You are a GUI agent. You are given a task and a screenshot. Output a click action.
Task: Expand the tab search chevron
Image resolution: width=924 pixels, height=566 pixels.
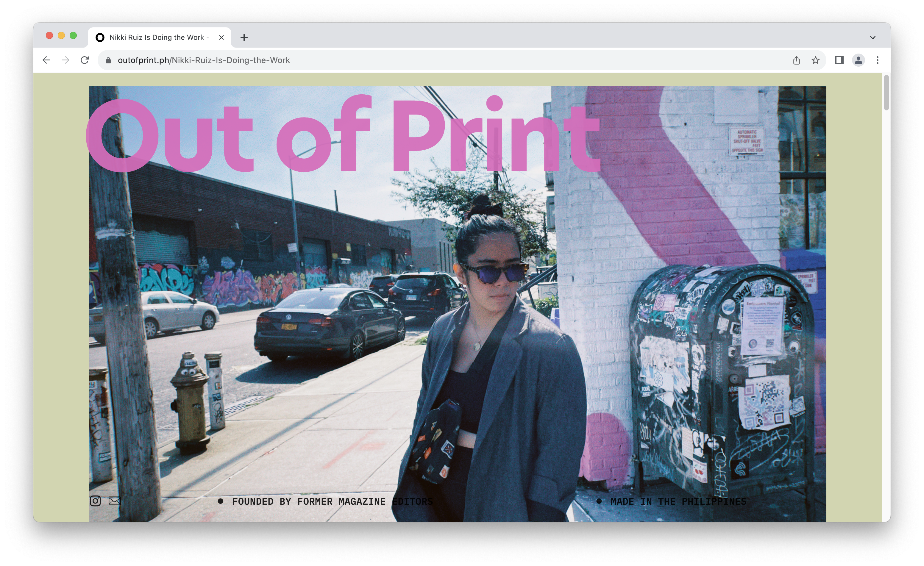(x=872, y=37)
